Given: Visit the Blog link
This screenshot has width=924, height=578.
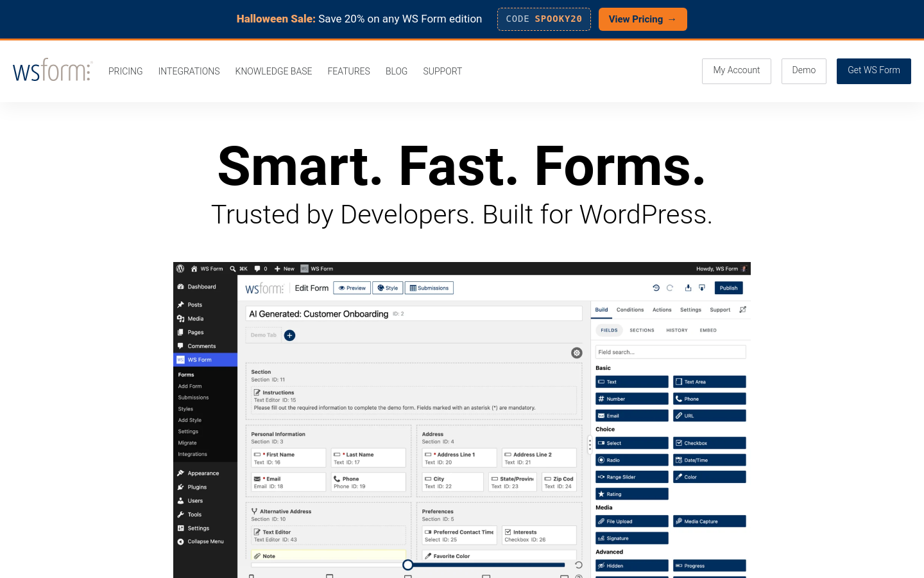Looking at the screenshot, I should click(x=397, y=71).
